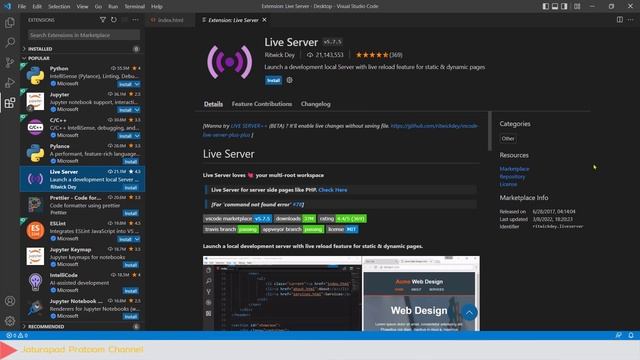The height and width of the screenshot is (360, 640).
Task: Toggle the bottom panel layout icon
Action: [555, 6]
